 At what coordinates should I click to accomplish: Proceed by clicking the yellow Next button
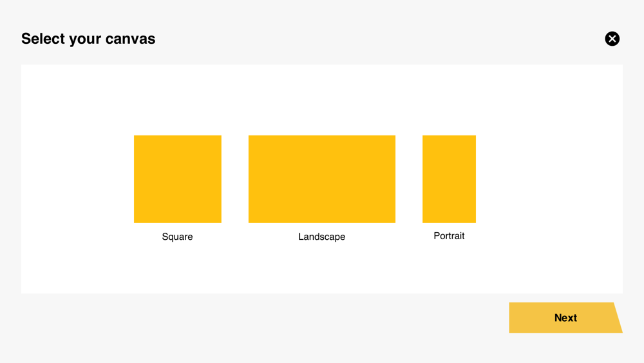[x=564, y=318]
